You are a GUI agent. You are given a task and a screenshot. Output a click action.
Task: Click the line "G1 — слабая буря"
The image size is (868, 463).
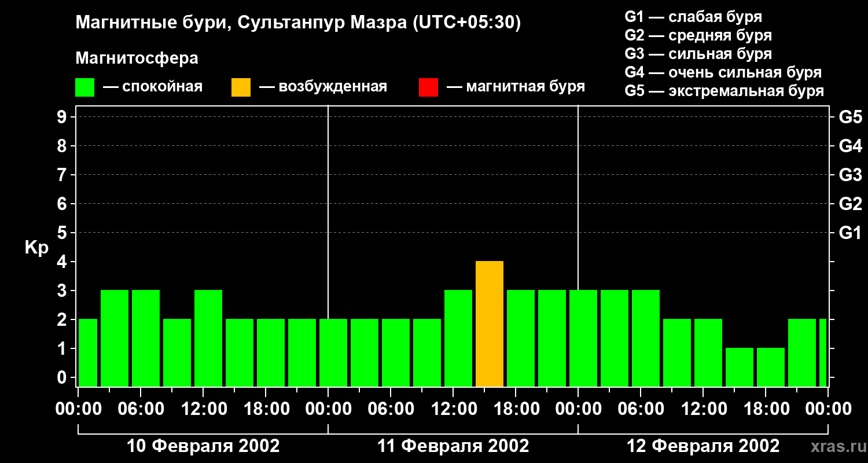pyautogui.click(x=693, y=17)
